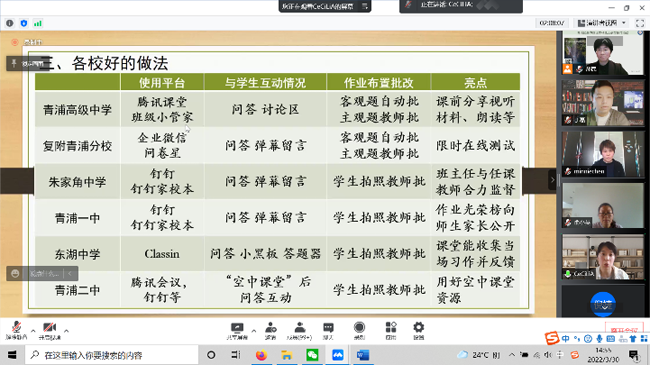Screen dimensions: 650x365
Task: Open WeChat from the taskbar
Action: (312, 355)
